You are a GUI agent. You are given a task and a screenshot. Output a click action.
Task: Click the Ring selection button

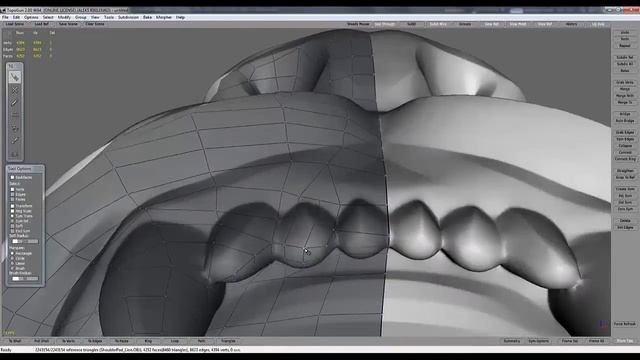point(148,341)
